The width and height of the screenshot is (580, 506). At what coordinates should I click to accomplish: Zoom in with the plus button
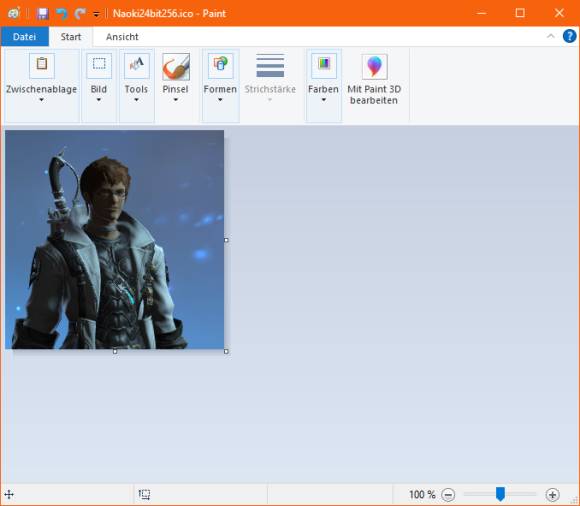click(x=552, y=495)
